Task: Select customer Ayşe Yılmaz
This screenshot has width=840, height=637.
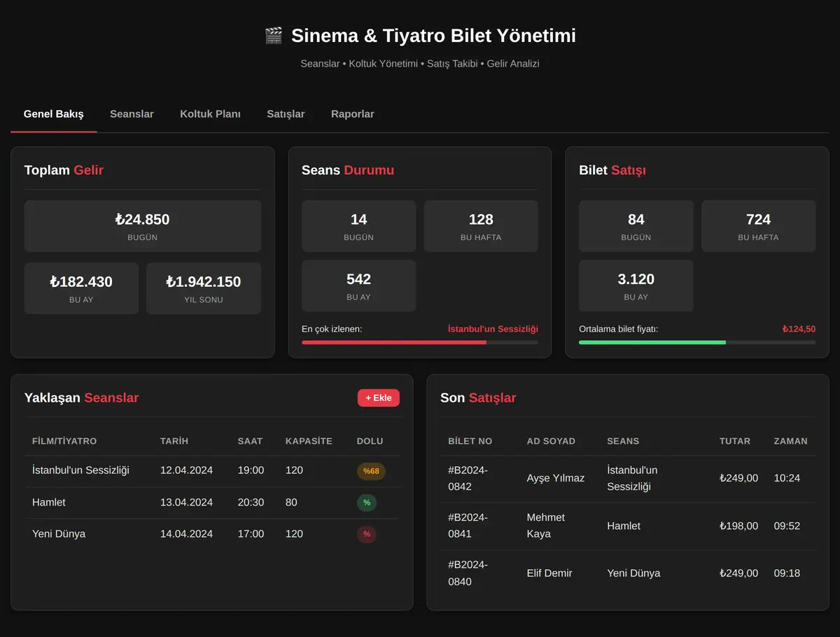Action: pyautogui.click(x=556, y=478)
